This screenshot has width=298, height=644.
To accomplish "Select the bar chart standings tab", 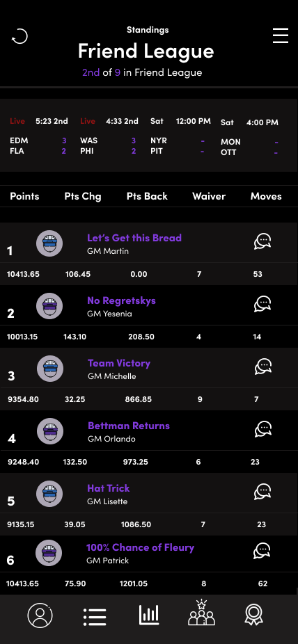I will 149,615.
